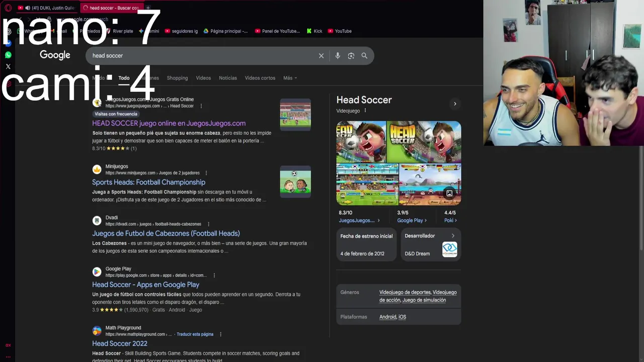Viewport: 644px width, 362px height.
Task: Switch to the Videos cortos tab
Action: [260, 78]
